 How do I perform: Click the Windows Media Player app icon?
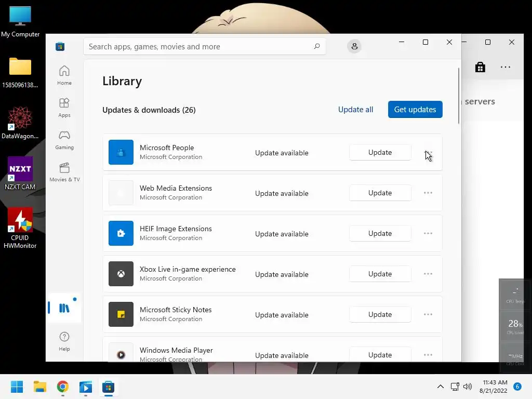pos(121,352)
